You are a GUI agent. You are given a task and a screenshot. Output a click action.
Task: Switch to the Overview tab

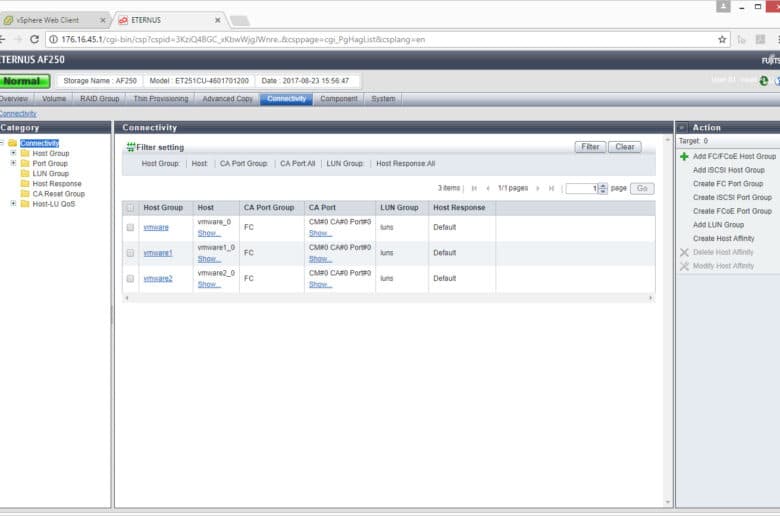coord(14,99)
